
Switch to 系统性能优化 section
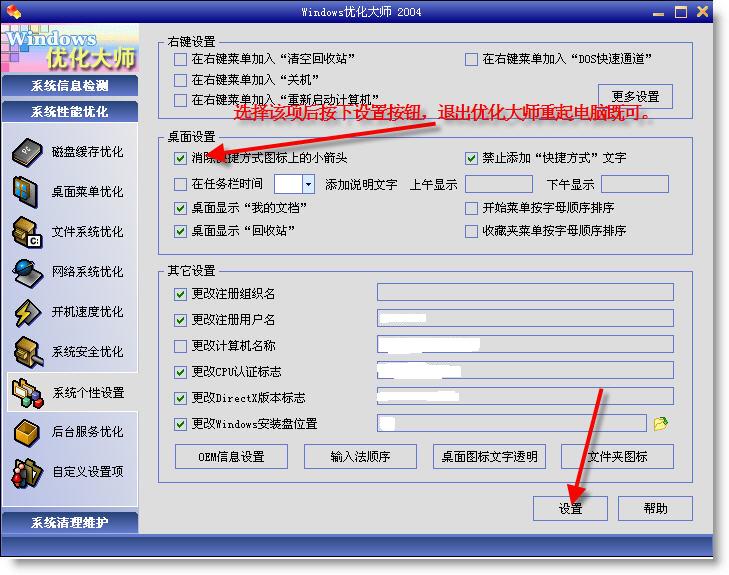70,112
